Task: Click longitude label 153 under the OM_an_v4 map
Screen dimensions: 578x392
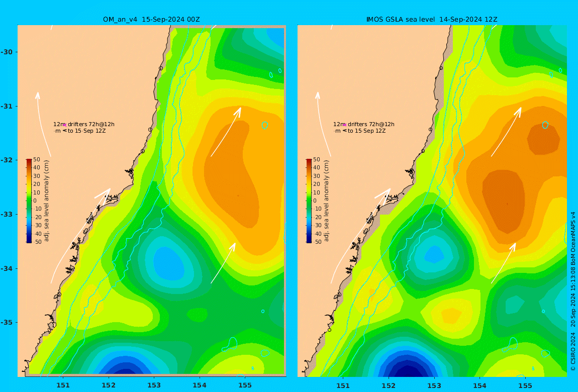Action: [154, 385]
